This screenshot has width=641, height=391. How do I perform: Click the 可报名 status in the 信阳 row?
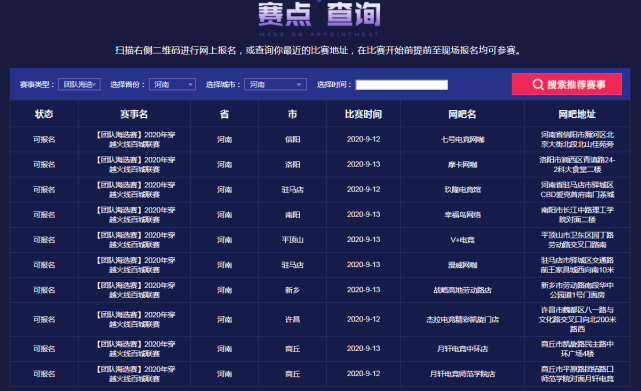(44, 139)
